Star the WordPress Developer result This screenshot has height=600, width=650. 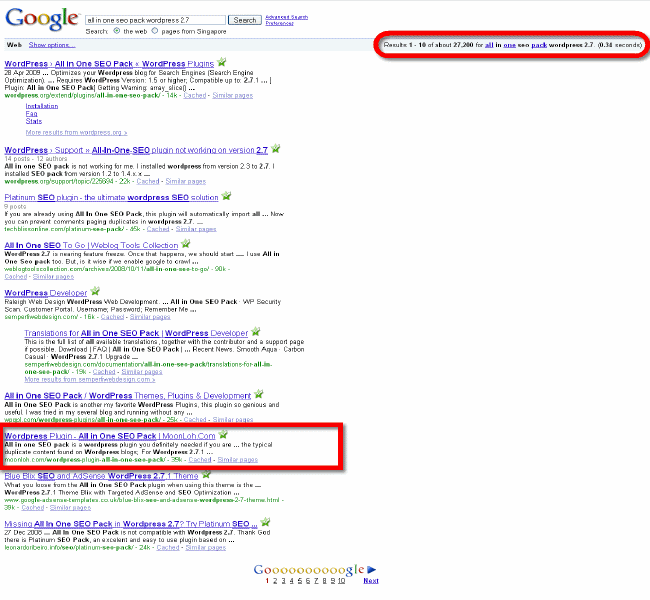click(x=95, y=291)
